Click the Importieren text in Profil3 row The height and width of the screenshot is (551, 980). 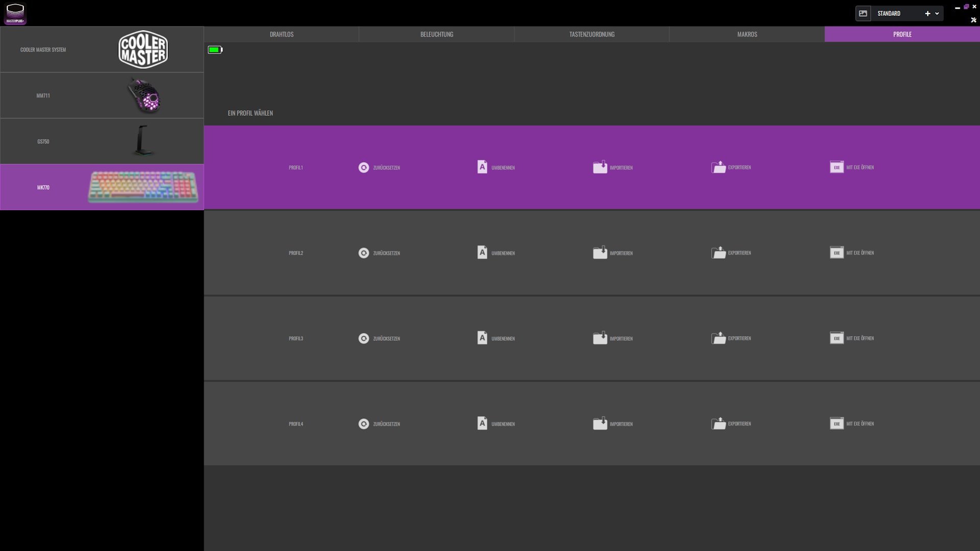tap(621, 338)
